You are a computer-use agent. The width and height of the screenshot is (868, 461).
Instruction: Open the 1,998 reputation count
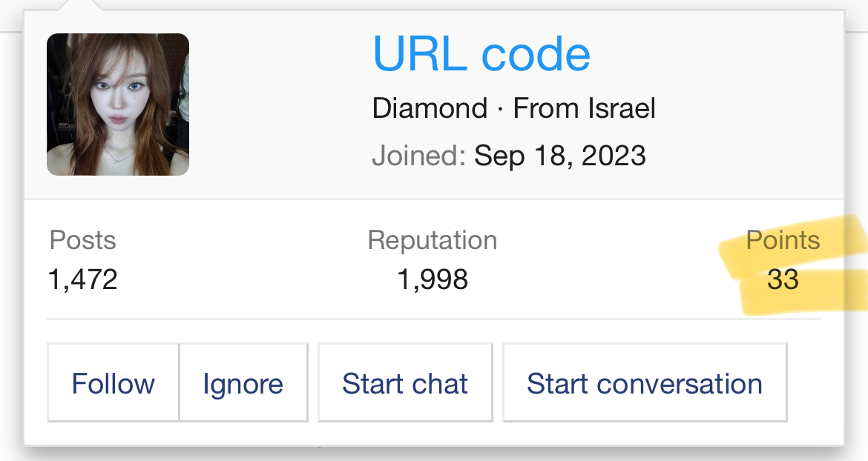point(432,279)
